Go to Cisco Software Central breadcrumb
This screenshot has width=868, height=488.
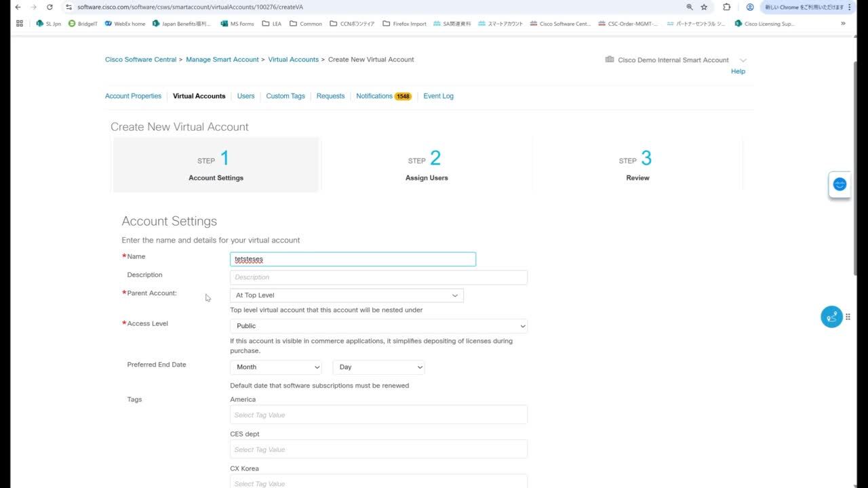click(x=140, y=60)
